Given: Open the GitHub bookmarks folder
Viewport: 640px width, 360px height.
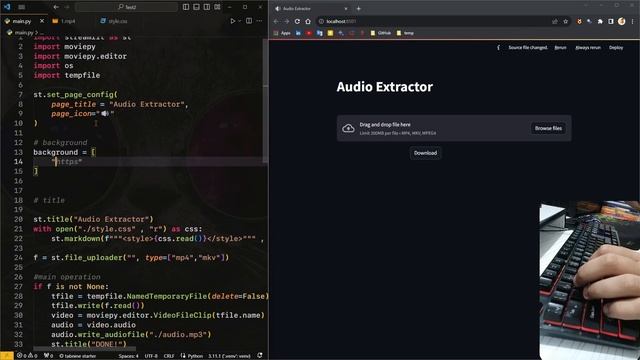Looking at the screenshot, I should 380,33.
